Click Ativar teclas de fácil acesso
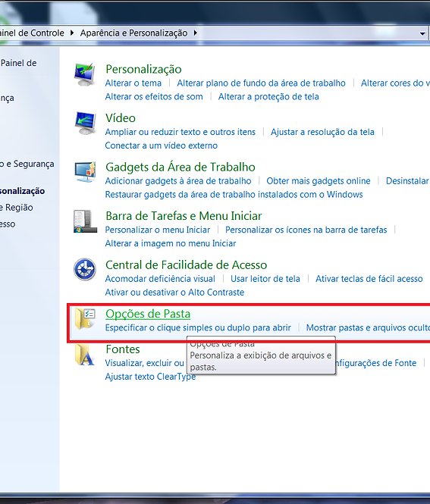 [x=369, y=278]
